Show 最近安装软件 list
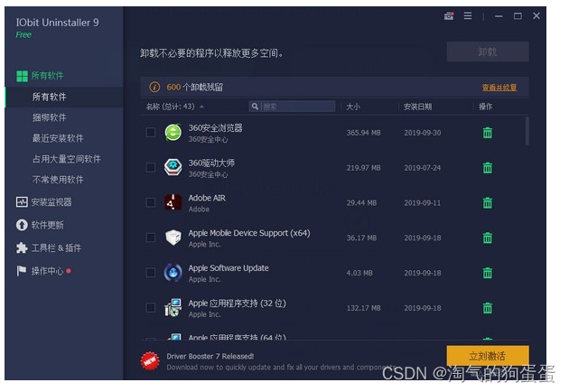 pos(58,138)
